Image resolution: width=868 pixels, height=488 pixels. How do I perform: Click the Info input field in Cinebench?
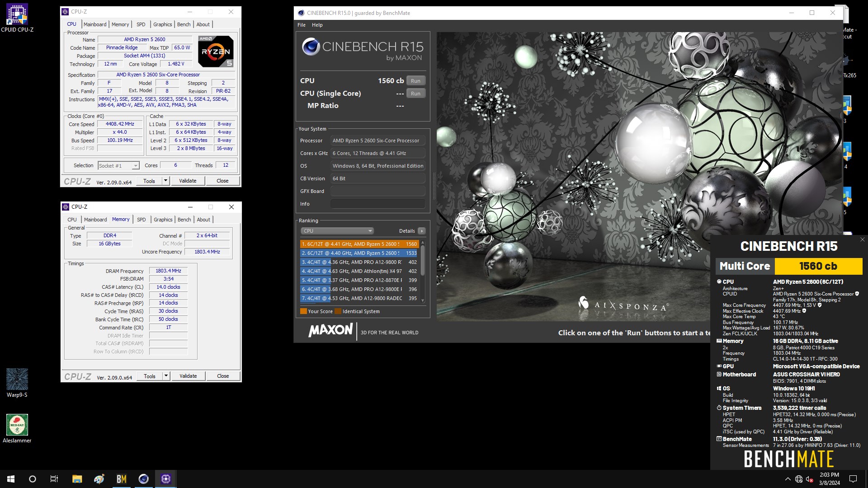[378, 204]
